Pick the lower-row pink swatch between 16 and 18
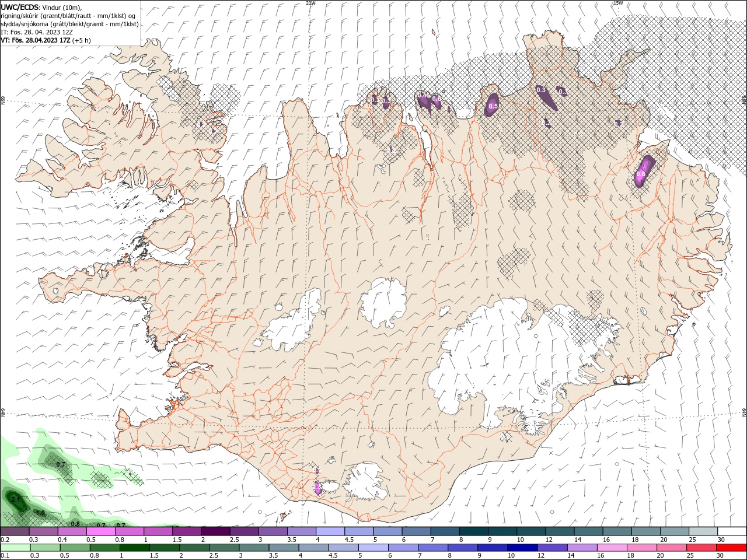747x560 pixels. pyautogui.click(x=611, y=548)
